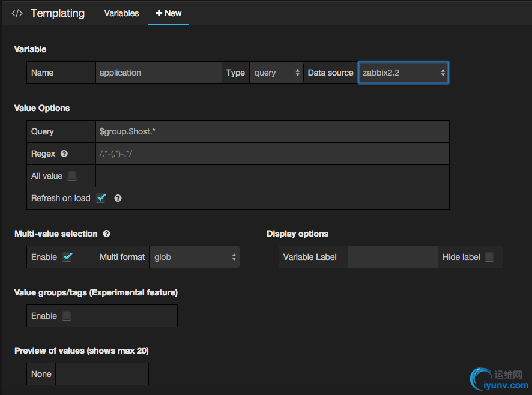This screenshot has width=532, height=395.
Task: Open the Type query dropdown
Action: [276, 73]
